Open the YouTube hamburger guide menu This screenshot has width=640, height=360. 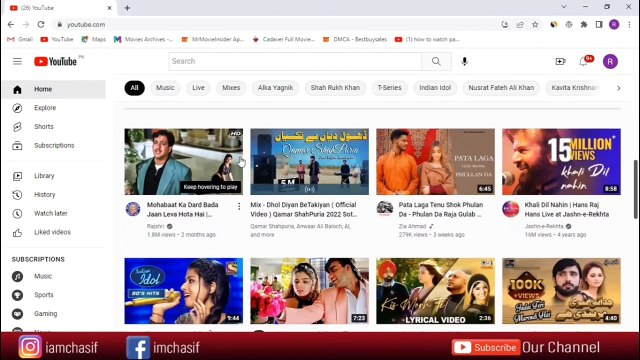[17, 62]
